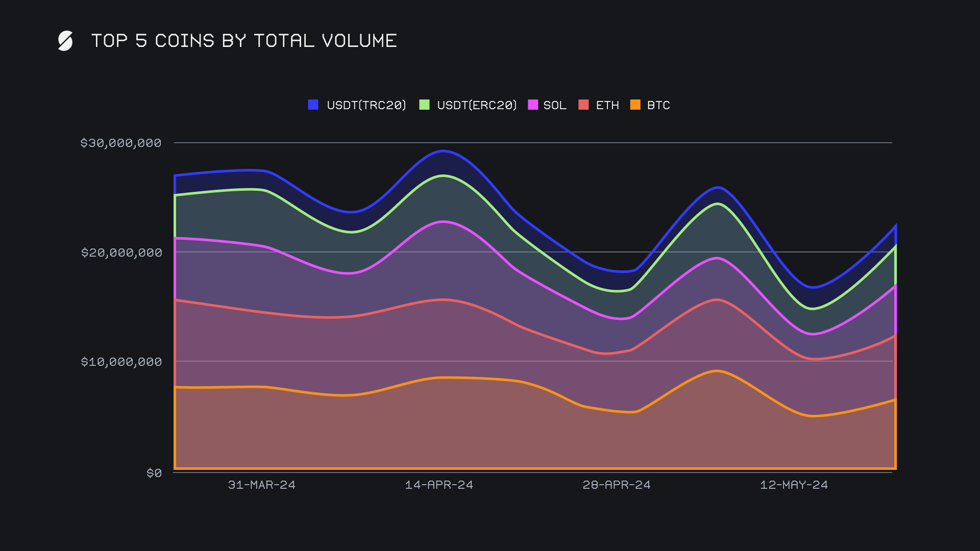Click the logo icon beside the title
The height and width of the screenshot is (551, 980).
(x=65, y=41)
